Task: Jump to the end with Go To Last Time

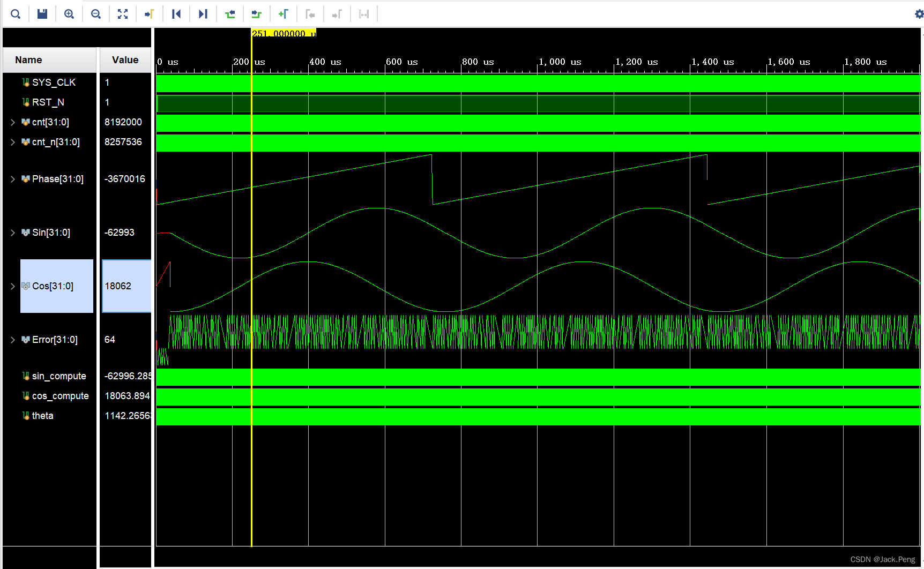Action: [203, 13]
